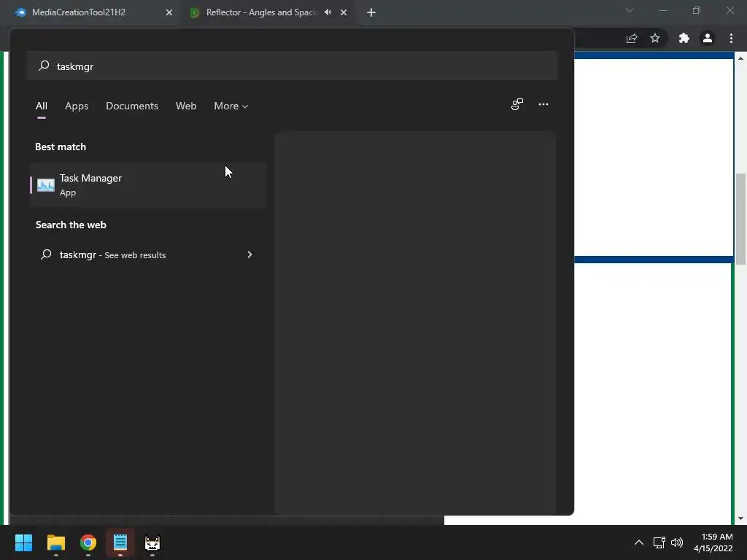Open Chrome three-dot menu

(x=731, y=38)
